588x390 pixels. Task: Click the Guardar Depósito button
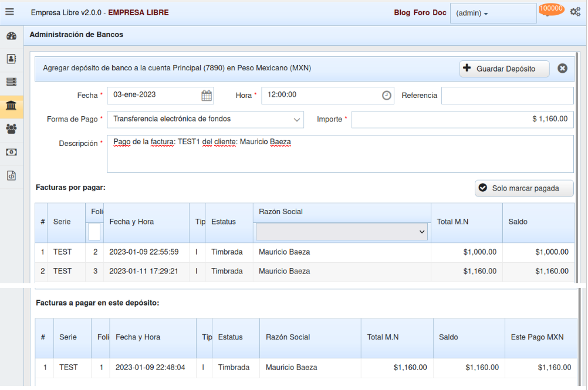[x=504, y=69]
